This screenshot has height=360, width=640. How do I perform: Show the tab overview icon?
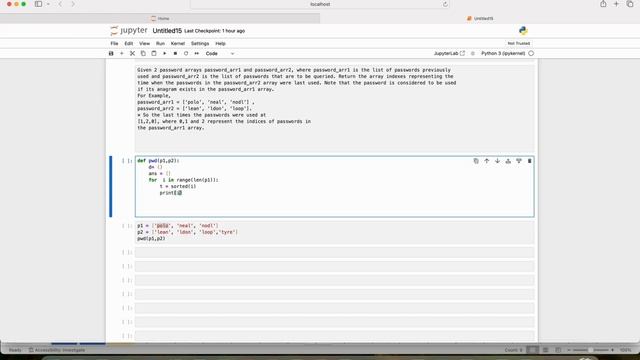630,4
